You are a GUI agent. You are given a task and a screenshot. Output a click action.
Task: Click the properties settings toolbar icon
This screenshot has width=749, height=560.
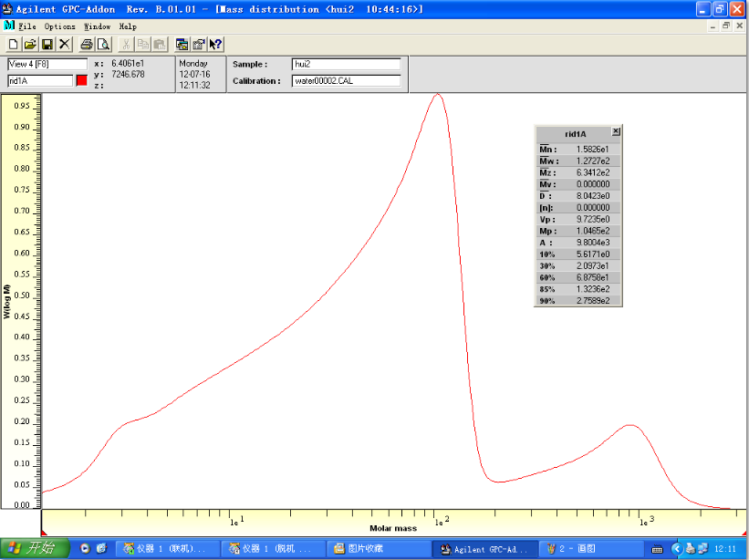click(x=199, y=45)
